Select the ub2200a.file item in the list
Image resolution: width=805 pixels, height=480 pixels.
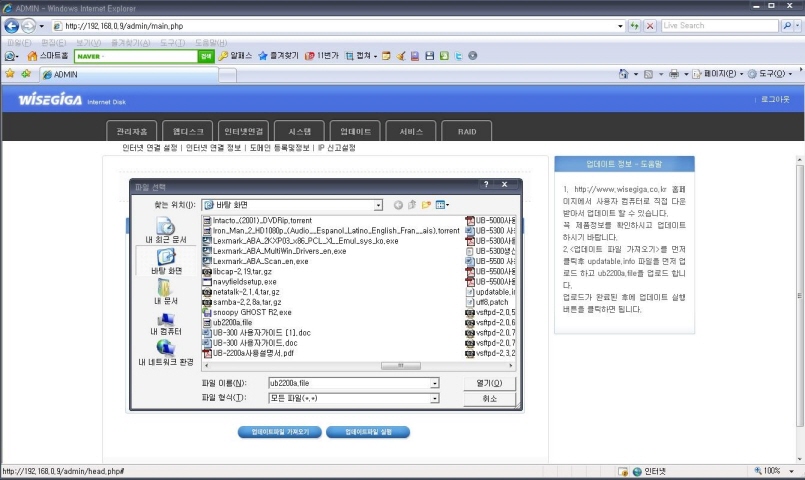[232, 322]
